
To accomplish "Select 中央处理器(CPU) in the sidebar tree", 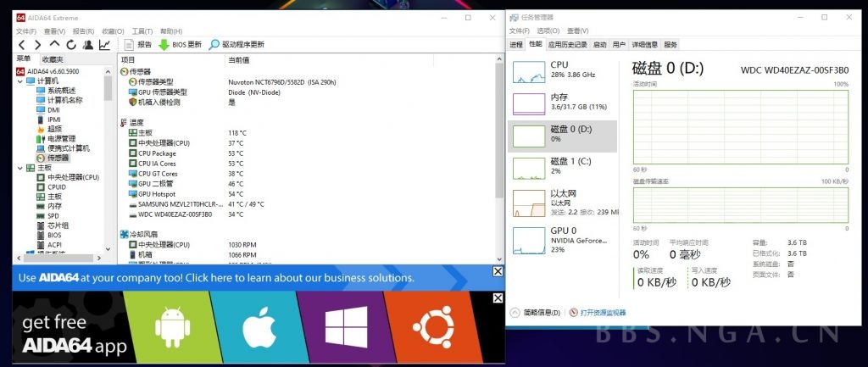I will [x=68, y=178].
